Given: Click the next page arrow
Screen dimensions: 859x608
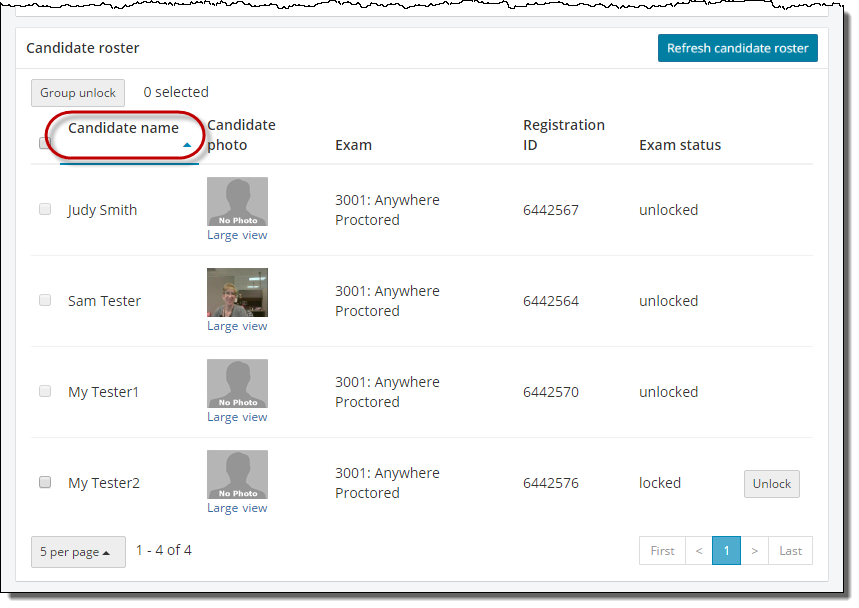Looking at the screenshot, I should 754,551.
